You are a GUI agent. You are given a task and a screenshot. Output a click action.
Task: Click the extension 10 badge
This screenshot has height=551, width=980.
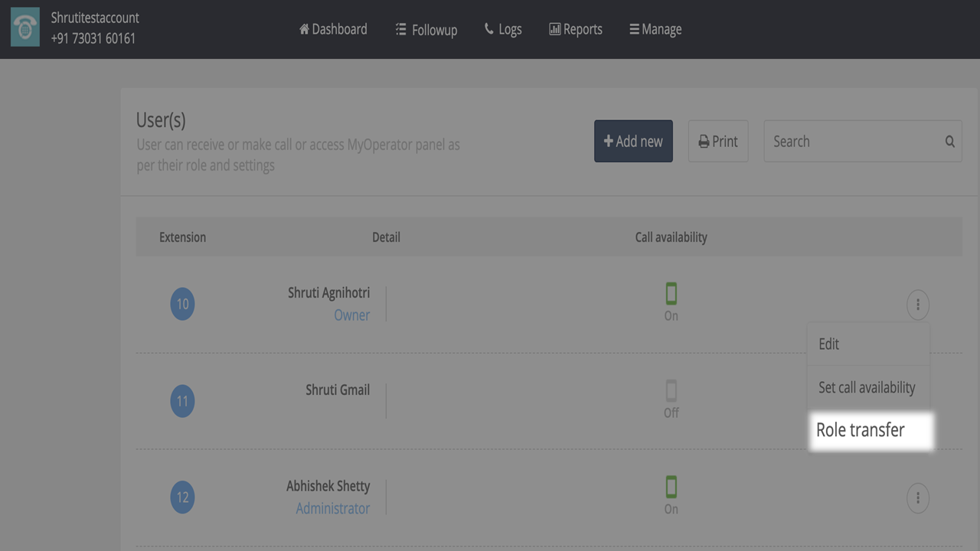click(x=182, y=304)
